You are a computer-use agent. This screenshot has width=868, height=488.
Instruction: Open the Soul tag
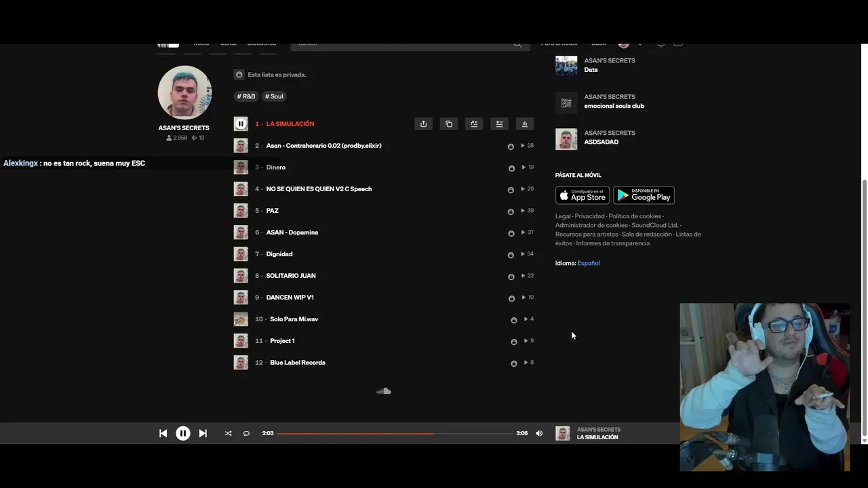click(x=274, y=96)
